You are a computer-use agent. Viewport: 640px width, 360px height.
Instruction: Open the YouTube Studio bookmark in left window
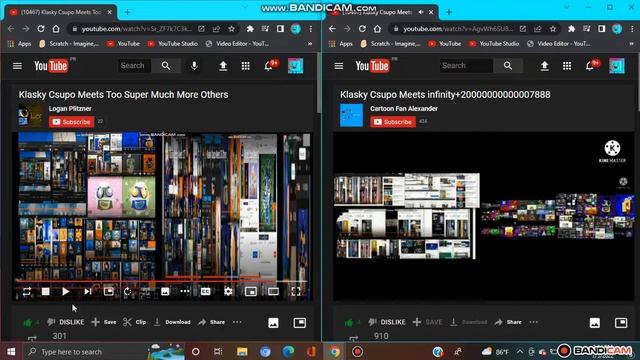click(173, 44)
